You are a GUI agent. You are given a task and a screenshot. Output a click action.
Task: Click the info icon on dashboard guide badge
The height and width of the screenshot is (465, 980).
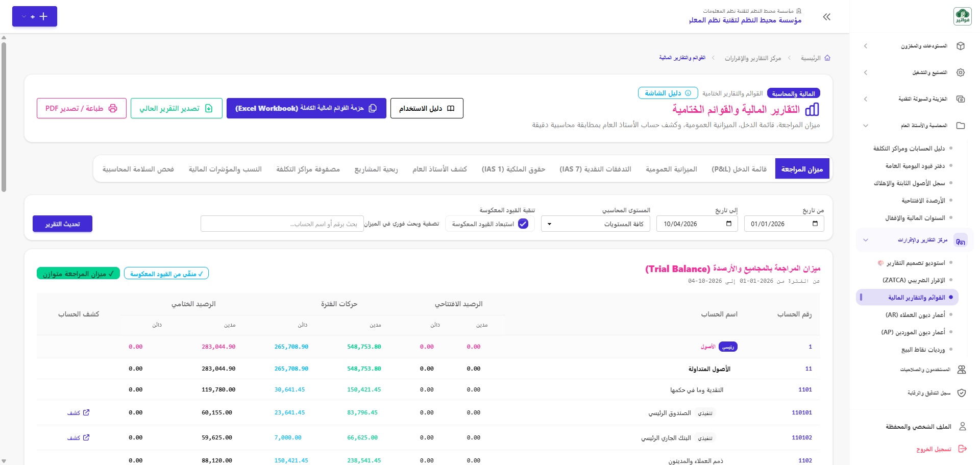tap(688, 93)
